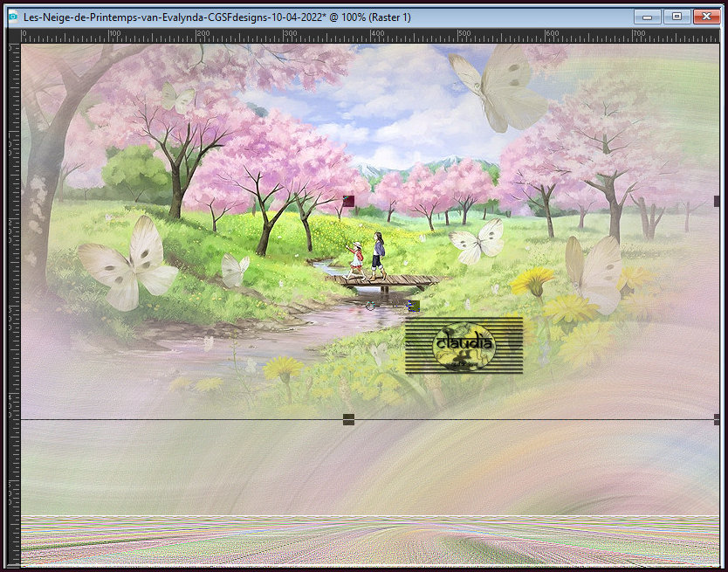This screenshot has width=728, height=572.
Task: Click the 400 mark on the horizontal ruler
Action: coord(377,33)
